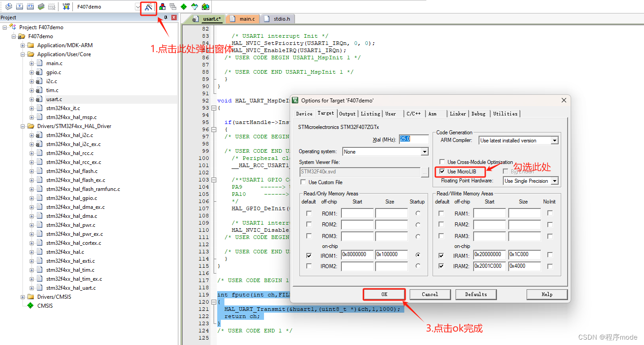Click the Stop build toolbar icon
This screenshot has width=644, height=345.
point(52,7)
